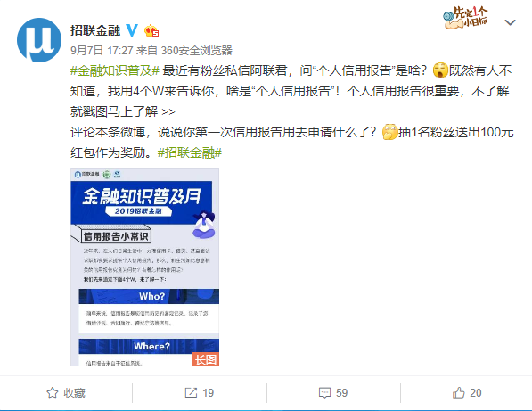Viewport: 532px width, 411px height.
Task: Click the 长图 label on the image
Action: [206, 359]
